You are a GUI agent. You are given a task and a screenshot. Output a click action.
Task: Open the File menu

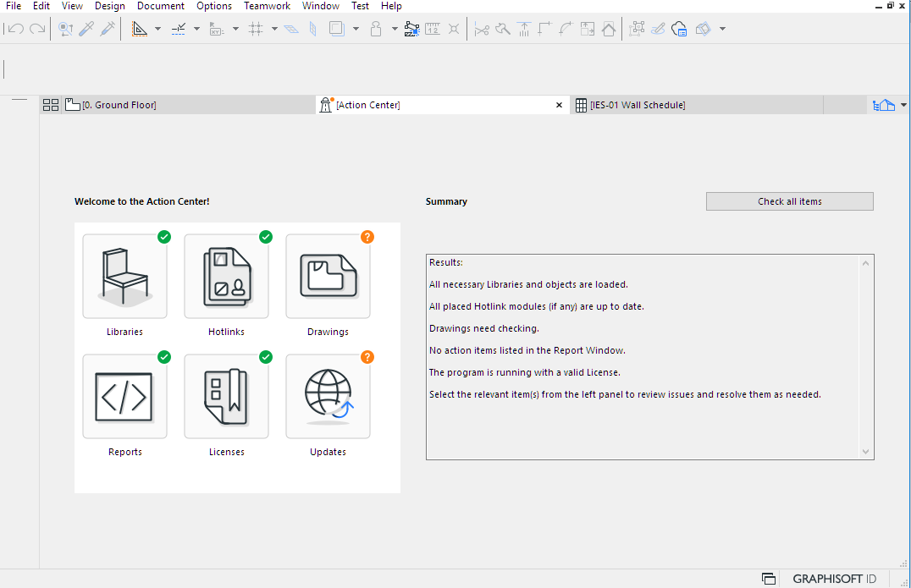pyautogui.click(x=14, y=6)
